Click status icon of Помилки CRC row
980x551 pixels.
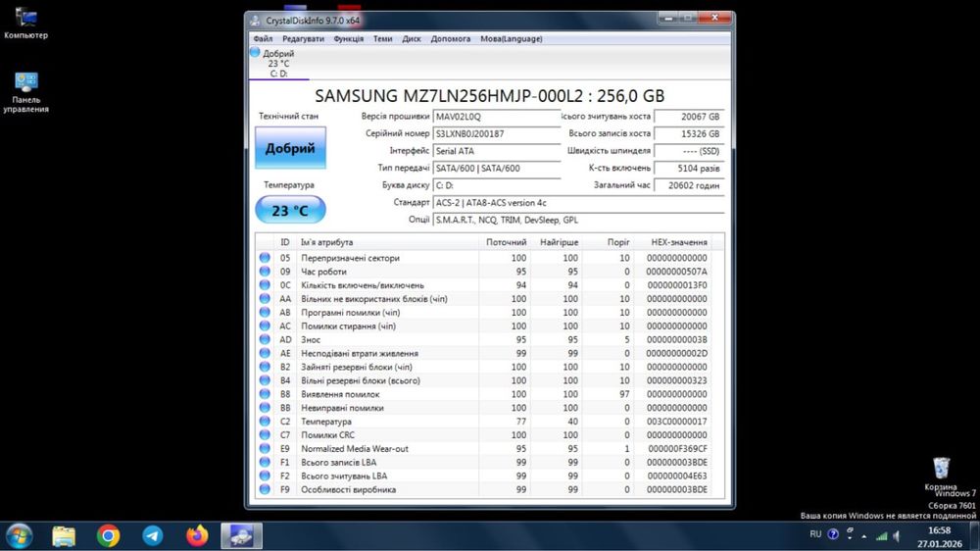tap(265, 435)
